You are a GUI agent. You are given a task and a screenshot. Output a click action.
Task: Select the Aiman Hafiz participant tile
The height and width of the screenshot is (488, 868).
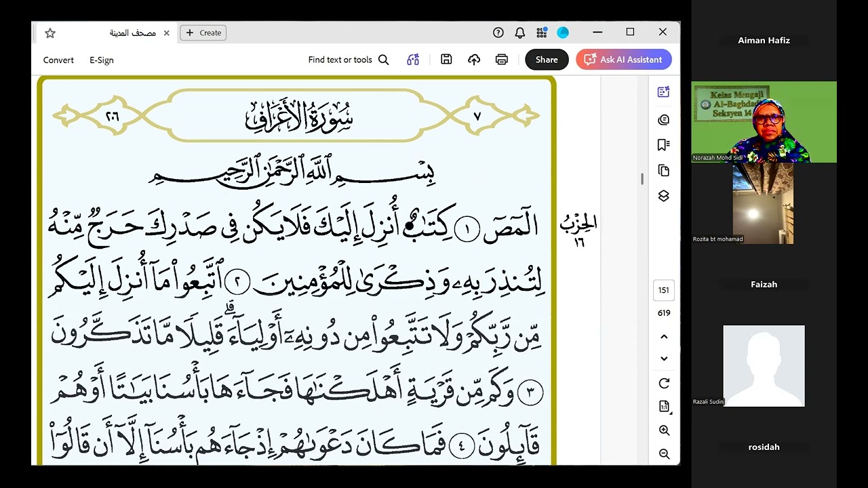tap(764, 41)
